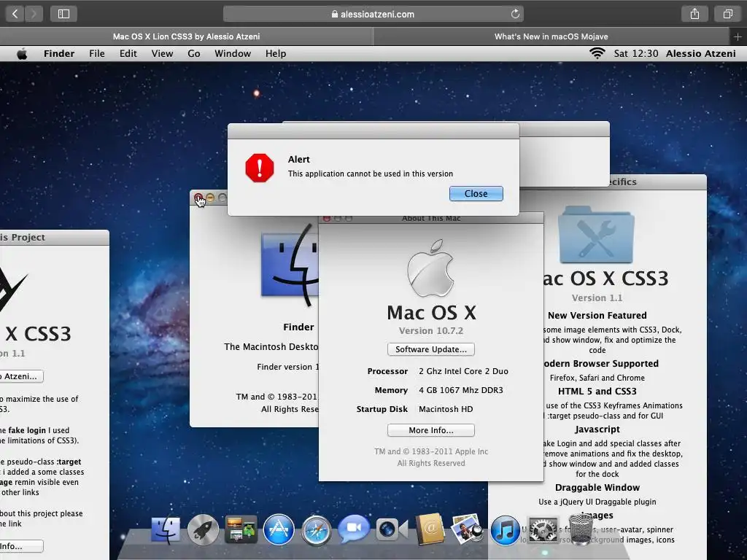The width and height of the screenshot is (747, 560).
Task: Click the 4 GB 1067 Mhz DDR3 value
Action: (461, 390)
